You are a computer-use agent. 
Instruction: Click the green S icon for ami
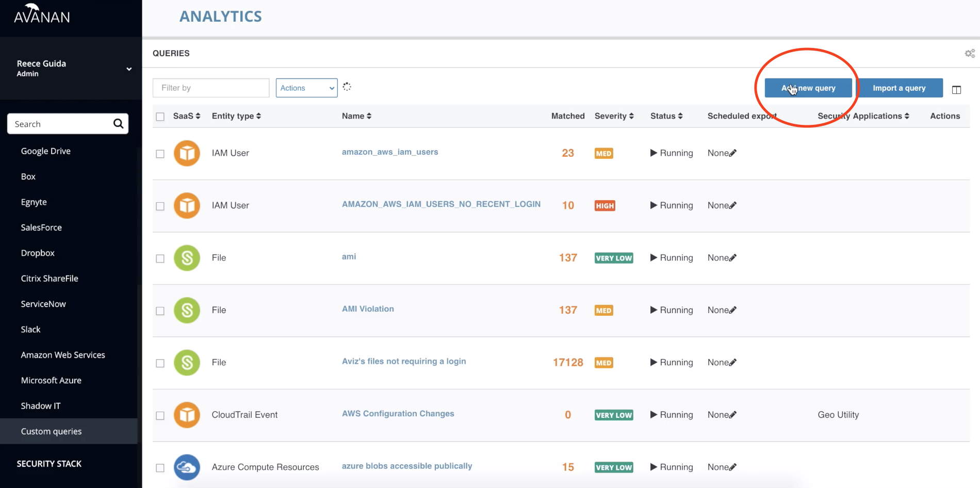[x=187, y=258]
